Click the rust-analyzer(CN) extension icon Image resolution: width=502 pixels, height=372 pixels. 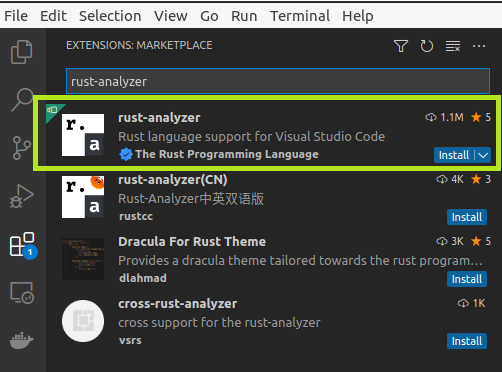point(83,197)
